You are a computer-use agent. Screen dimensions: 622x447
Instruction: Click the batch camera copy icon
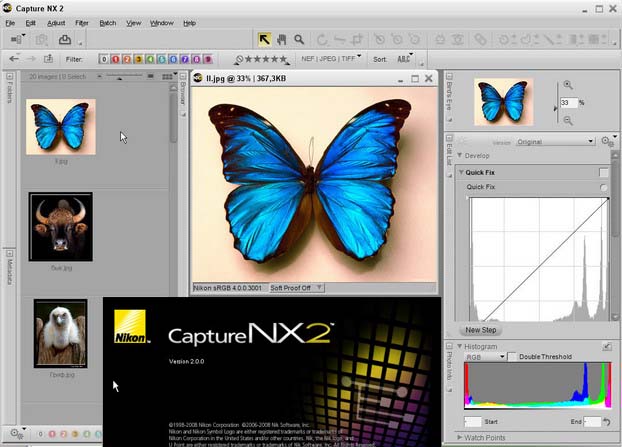(42, 39)
